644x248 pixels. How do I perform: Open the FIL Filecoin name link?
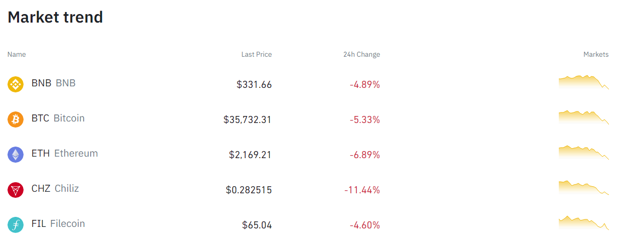58,224
